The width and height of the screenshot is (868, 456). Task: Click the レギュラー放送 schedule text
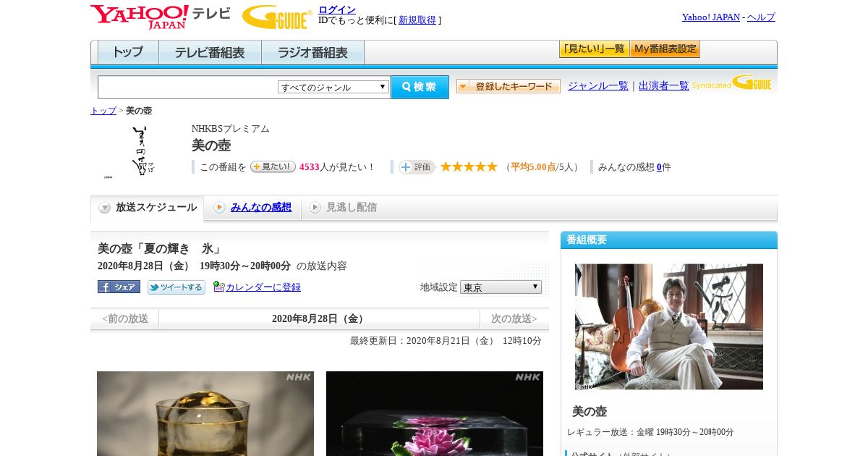[x=650, y=432]
